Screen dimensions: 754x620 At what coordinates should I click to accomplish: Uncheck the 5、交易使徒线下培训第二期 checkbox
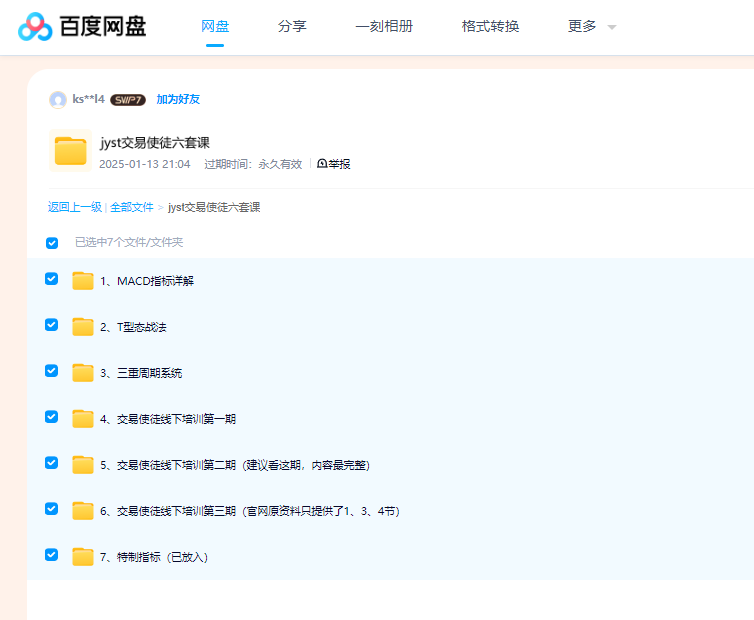tap(51, 463)
